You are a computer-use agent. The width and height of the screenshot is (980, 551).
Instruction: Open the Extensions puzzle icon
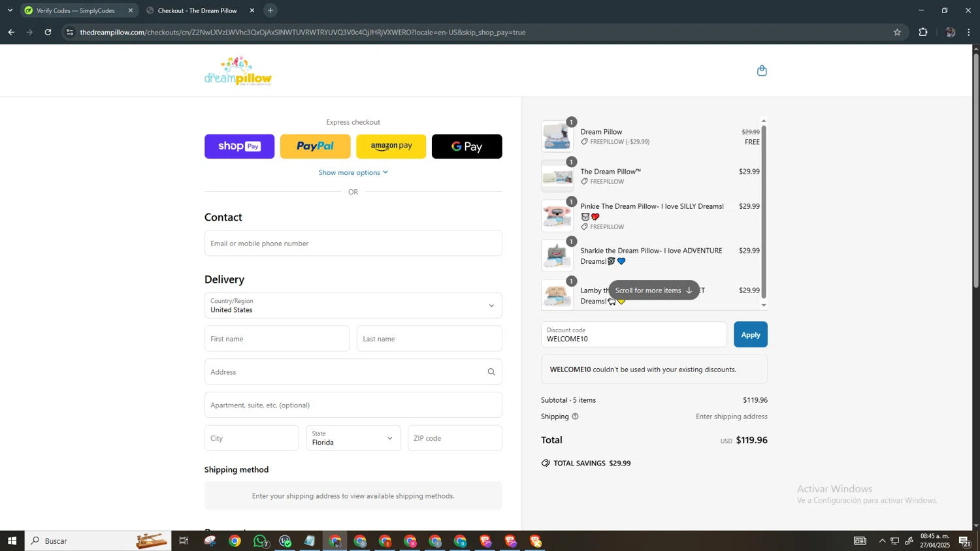tap(923, 32)
